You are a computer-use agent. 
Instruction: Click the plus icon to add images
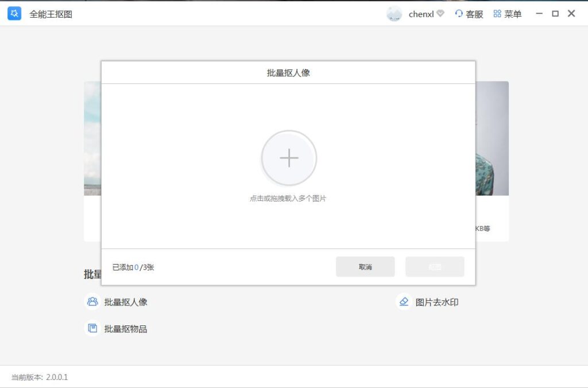[x=289, y=158]
